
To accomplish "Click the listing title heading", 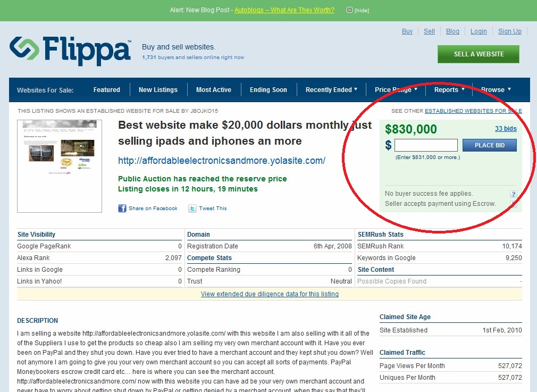I will 245,133.
